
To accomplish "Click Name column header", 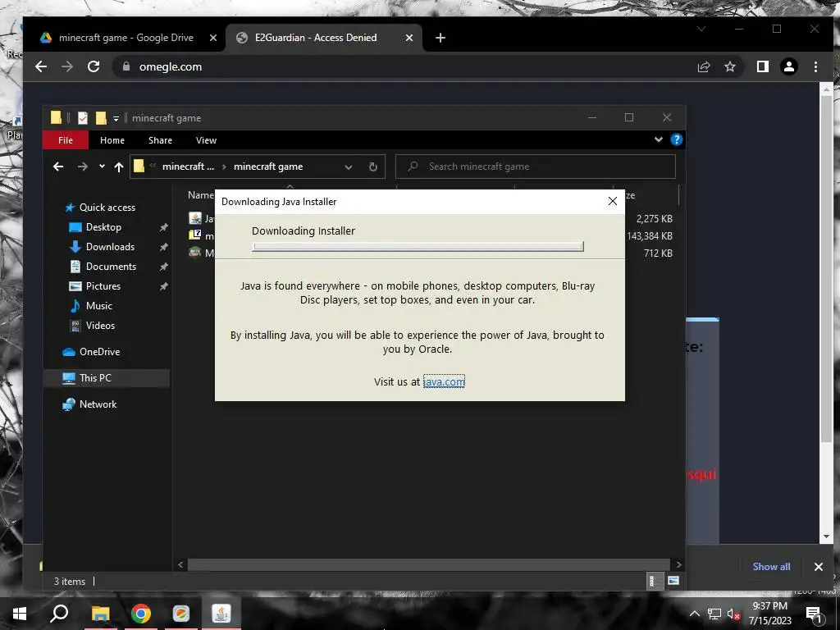I will click(201, 195).
